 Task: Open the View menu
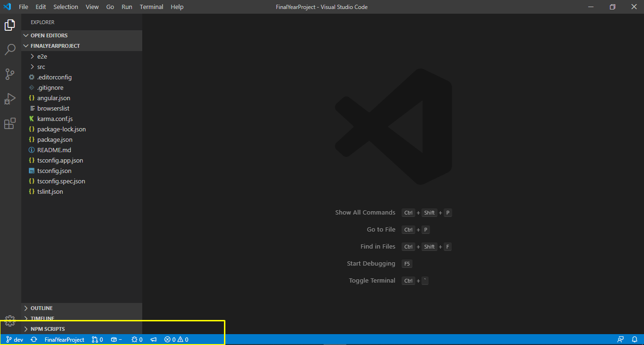[x=92, y=7]
